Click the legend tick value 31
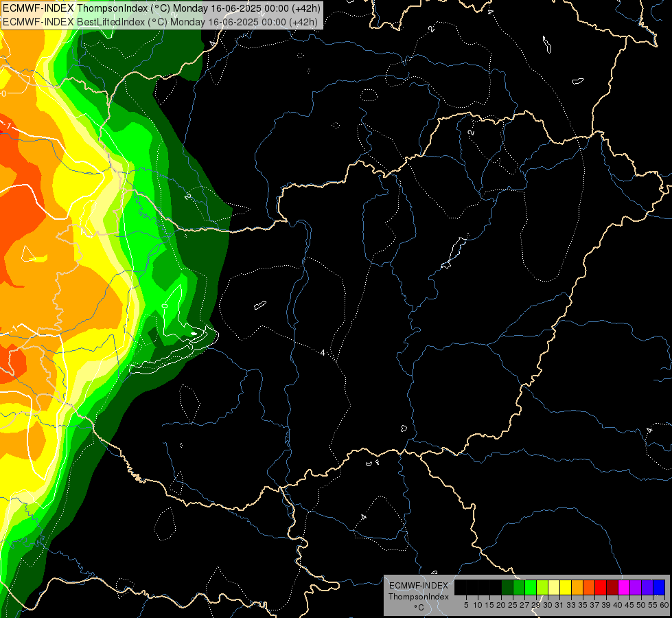The height and width of the screenshot is (618, 672). [x=559, y=605]
